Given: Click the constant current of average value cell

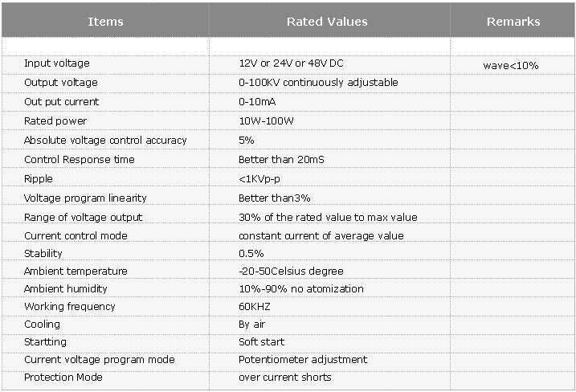Looking at the screenshot, I should tap(321, 236).
